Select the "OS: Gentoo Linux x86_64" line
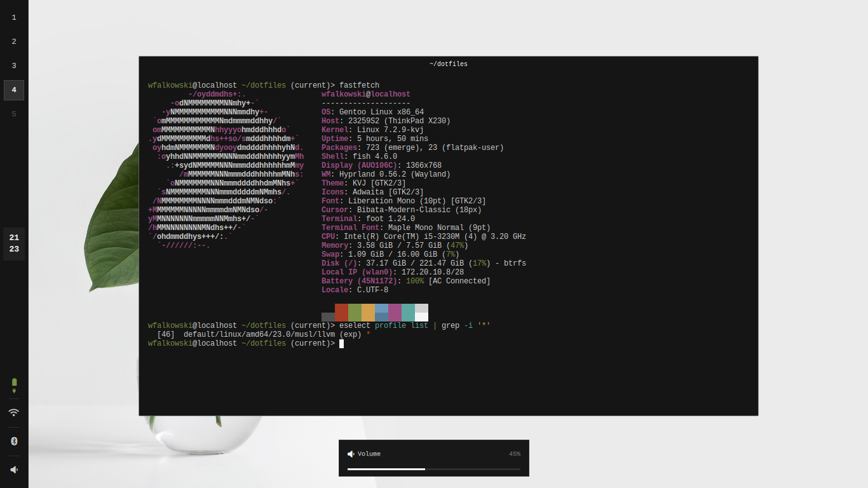The height and width of the screenshot is (488, 868). pos(372,112)
